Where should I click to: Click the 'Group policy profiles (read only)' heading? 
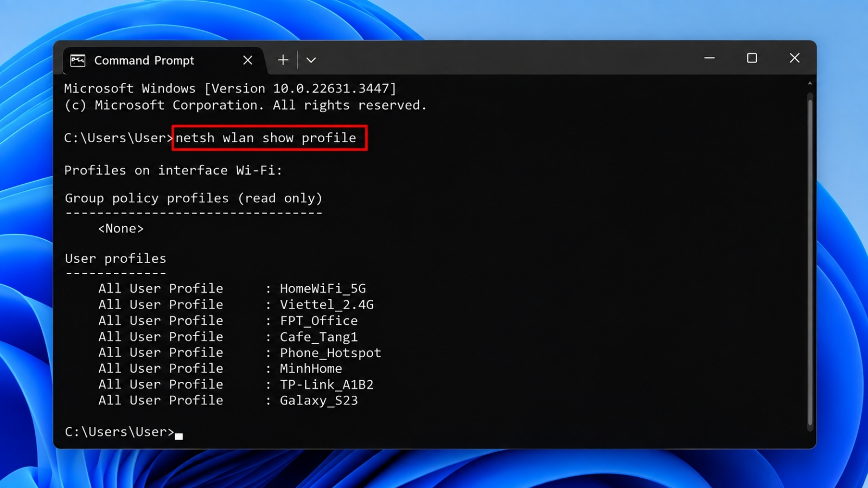(194, 198)
